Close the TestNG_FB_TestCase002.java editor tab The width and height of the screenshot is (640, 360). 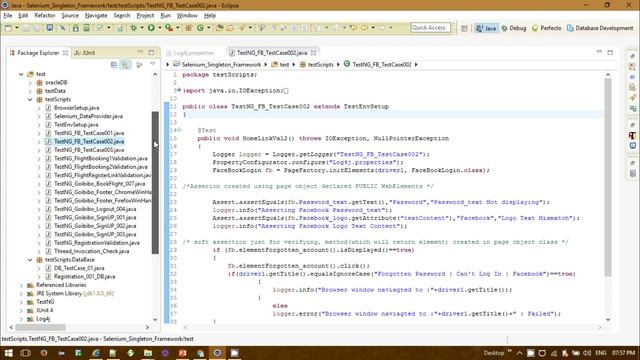313,53
